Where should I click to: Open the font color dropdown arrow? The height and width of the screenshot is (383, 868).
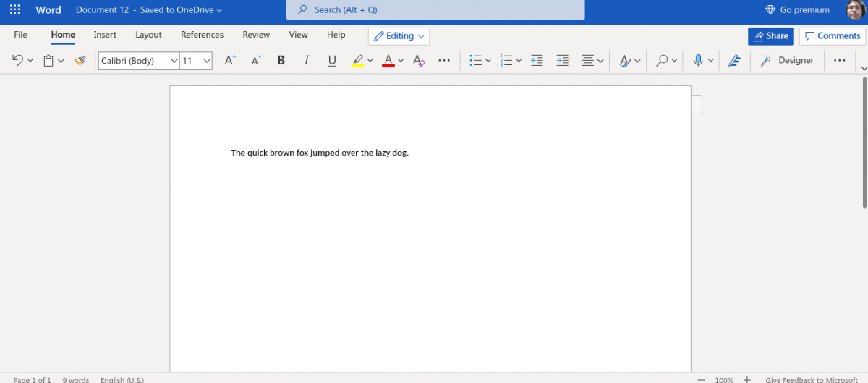[x=401, y=61]
